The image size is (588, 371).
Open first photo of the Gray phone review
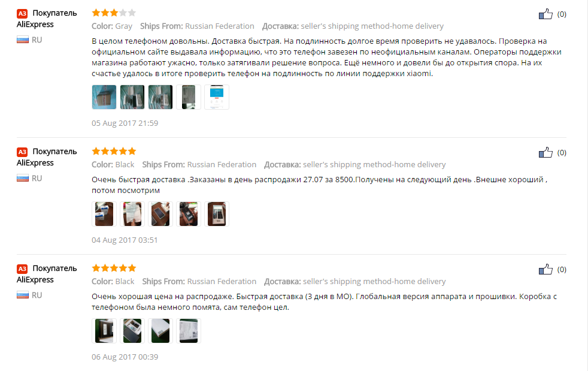(x=104, y=97)
